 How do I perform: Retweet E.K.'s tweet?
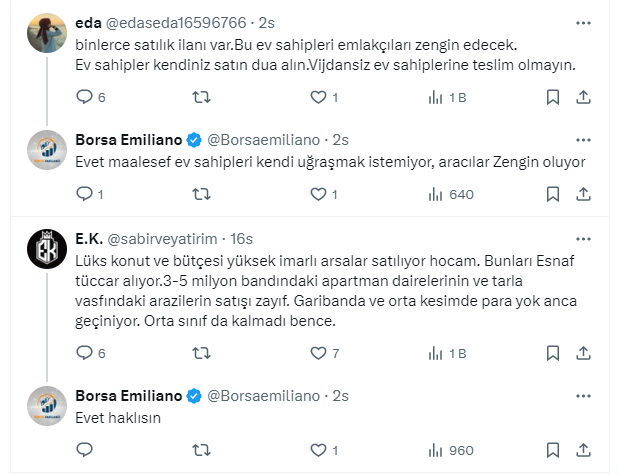point(200,353)
